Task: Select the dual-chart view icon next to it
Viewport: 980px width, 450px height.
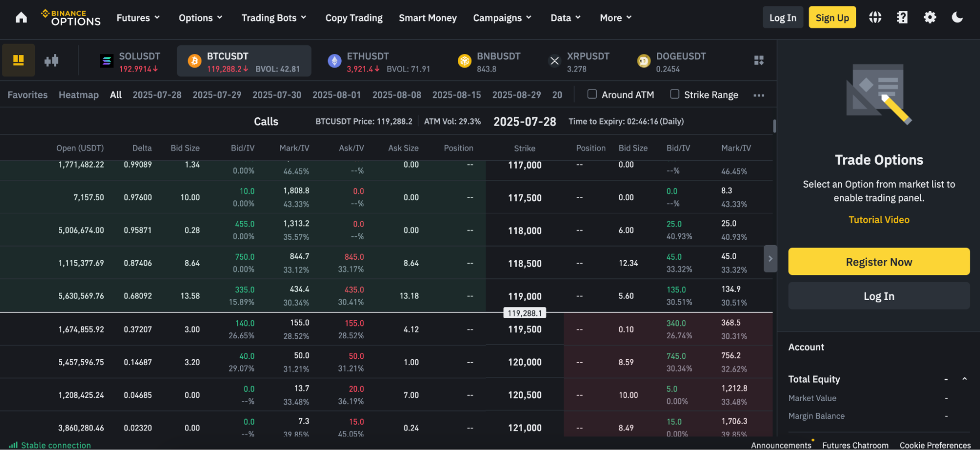Action: point(51,60)
